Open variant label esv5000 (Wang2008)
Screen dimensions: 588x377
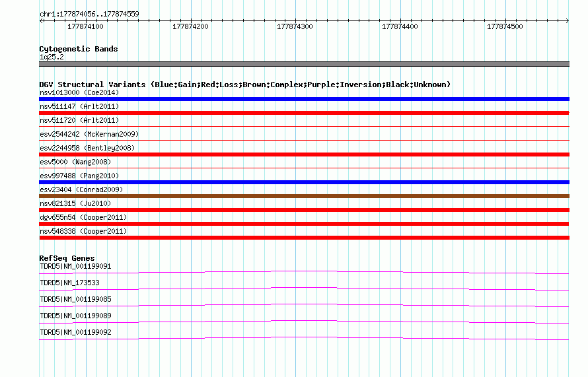[75, 162]
